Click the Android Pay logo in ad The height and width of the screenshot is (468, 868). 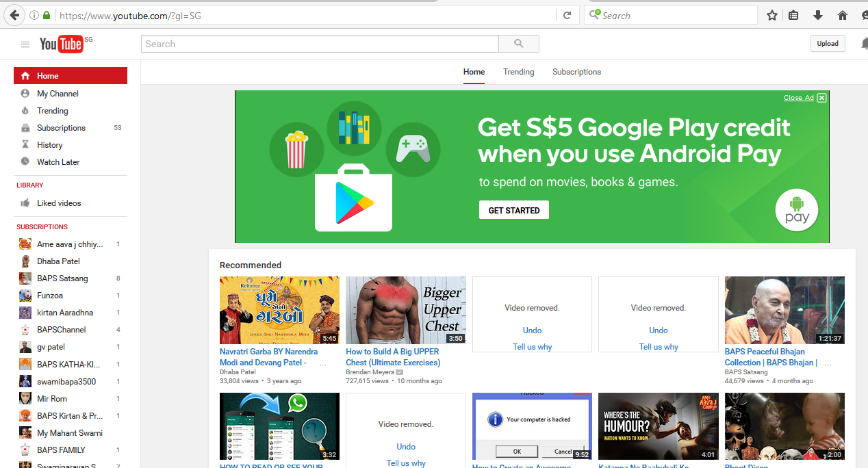coord(797,210)
